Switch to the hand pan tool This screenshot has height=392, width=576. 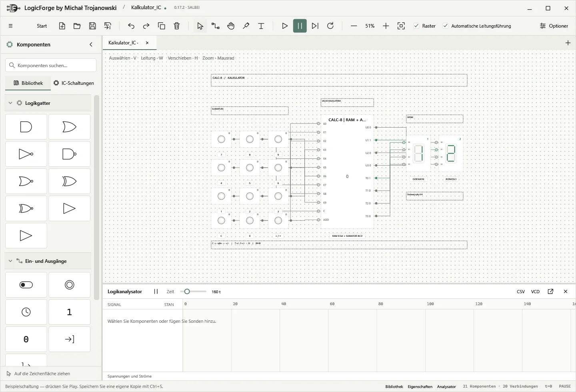click(x=231, y=26)
